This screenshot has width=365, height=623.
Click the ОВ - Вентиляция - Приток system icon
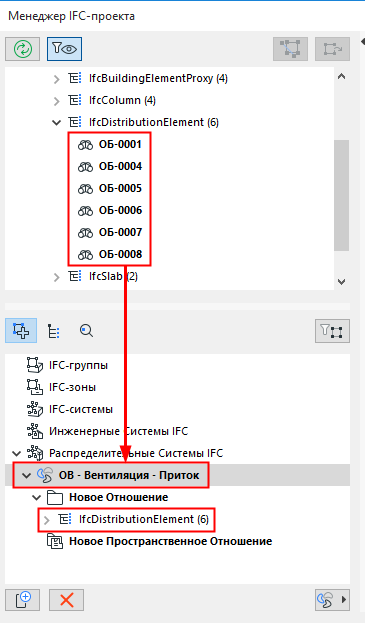point(45,475)
